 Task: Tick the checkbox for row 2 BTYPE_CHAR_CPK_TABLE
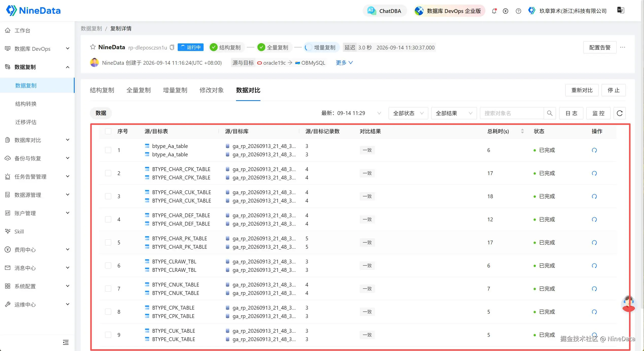108,173
